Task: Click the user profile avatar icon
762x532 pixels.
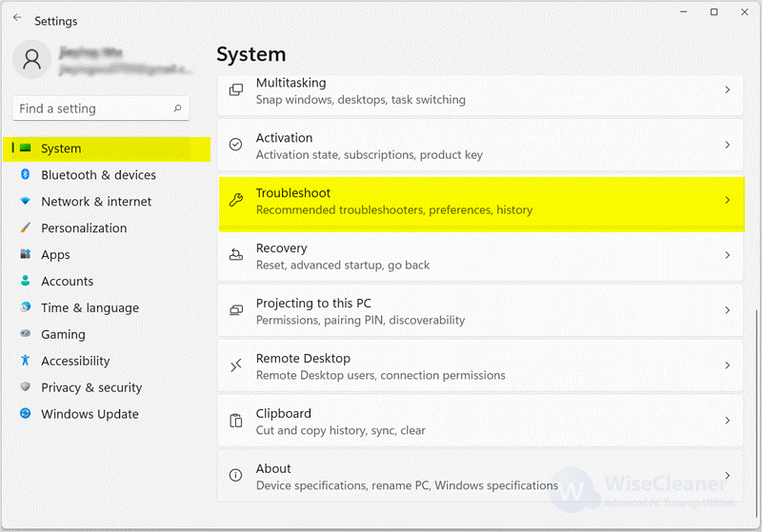Action: tap(32, 60)
